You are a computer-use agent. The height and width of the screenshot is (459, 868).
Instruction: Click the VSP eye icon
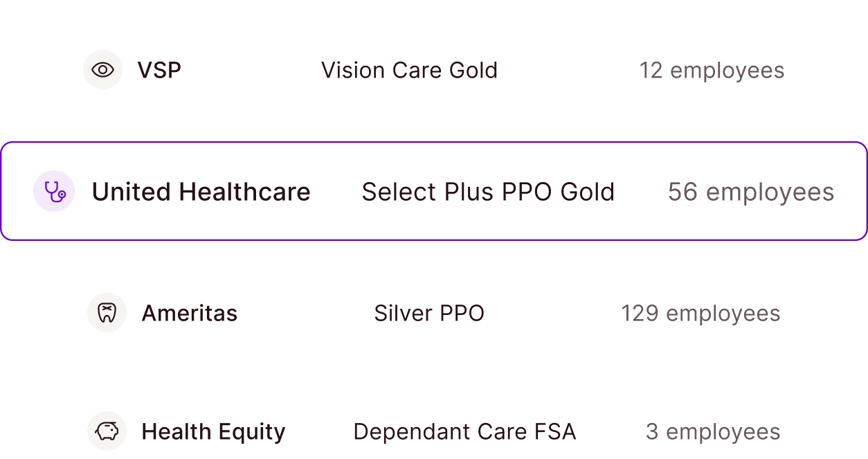[102, 70]
